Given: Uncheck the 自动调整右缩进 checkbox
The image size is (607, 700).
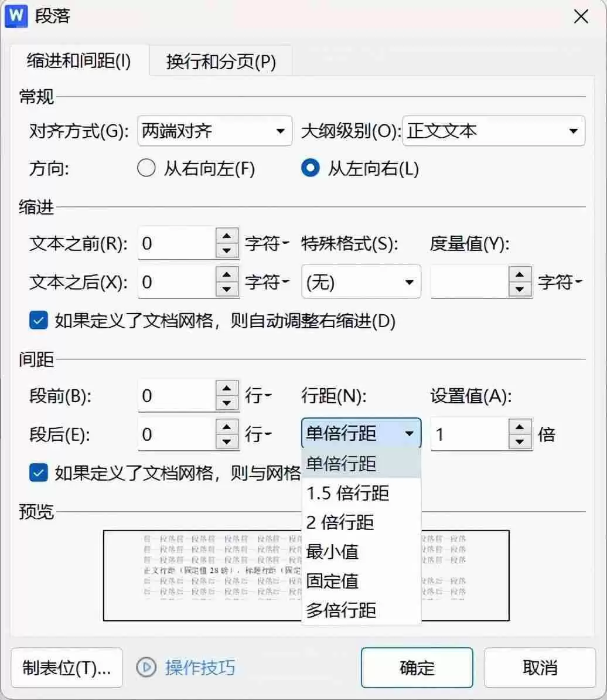Looking at the screenshot, I should (38, 321).
